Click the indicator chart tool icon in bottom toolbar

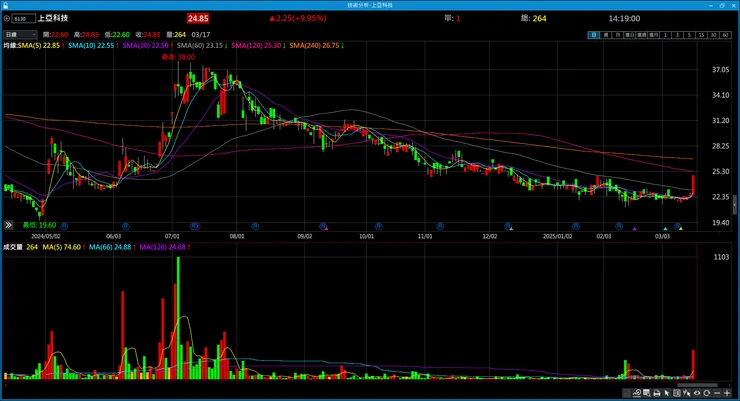pyautogui.click(x=637, y=393)
